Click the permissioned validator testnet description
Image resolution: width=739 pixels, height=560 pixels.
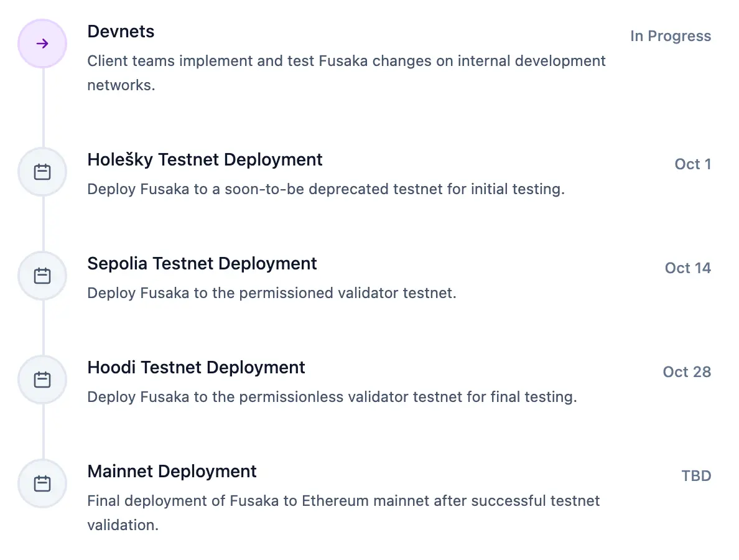272,293
